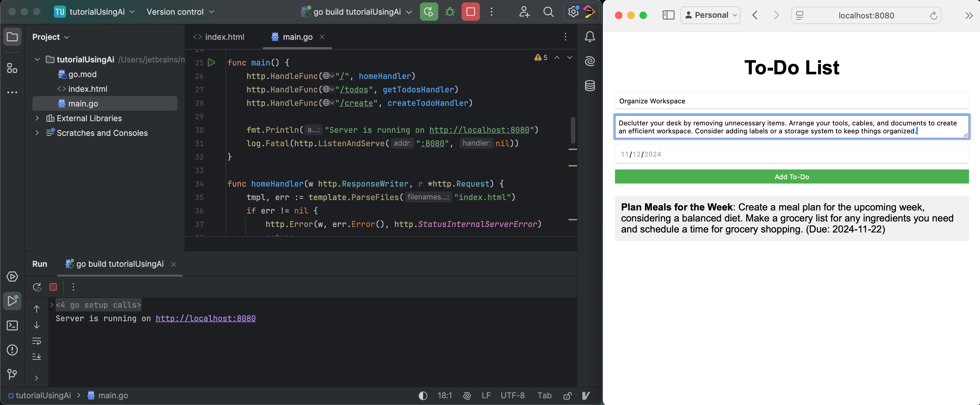
Task: Toggle the browser sidebar in Safari
Action: (x=669, y=15)
